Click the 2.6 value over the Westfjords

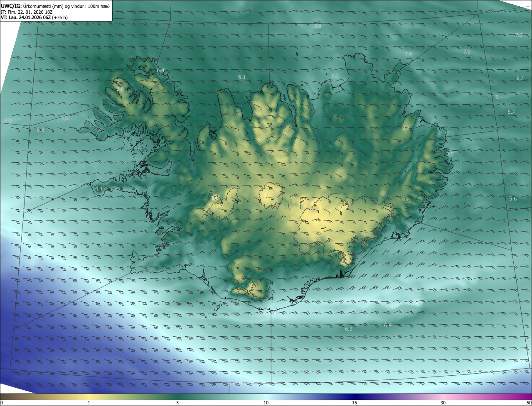(x=120, y=89)
